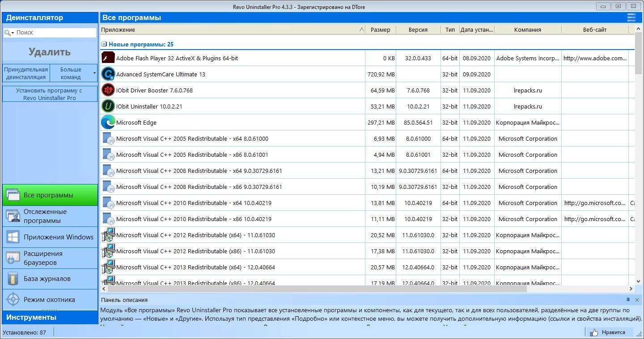
Task: Click the Adobe Flash Player program icon
Action: (x=108, y=58)
